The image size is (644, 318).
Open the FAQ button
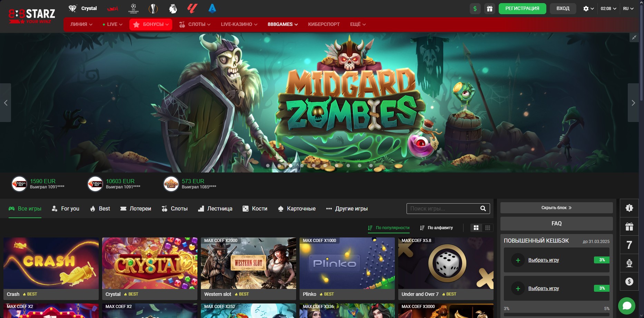(x=556, y=224)
